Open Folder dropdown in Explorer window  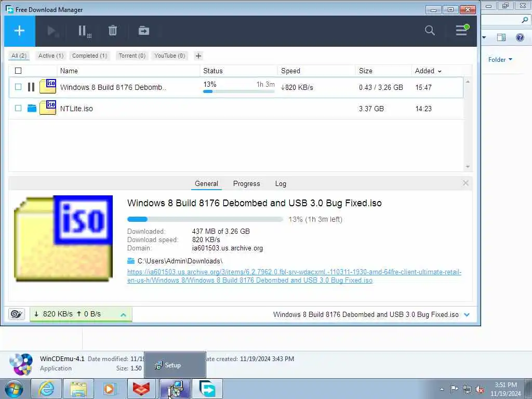(500, 59)
